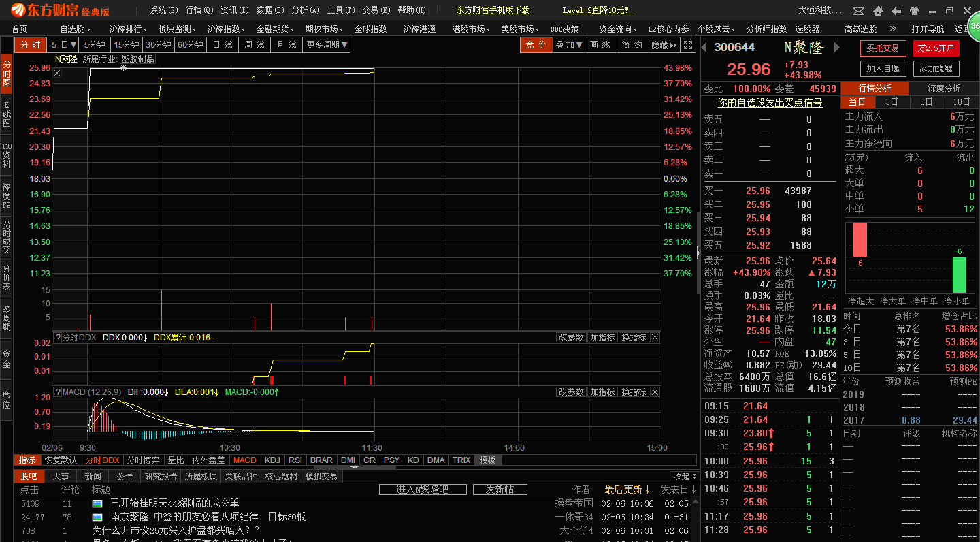
Task: Open the 5日 period dropdown
Action: [64, 45]
